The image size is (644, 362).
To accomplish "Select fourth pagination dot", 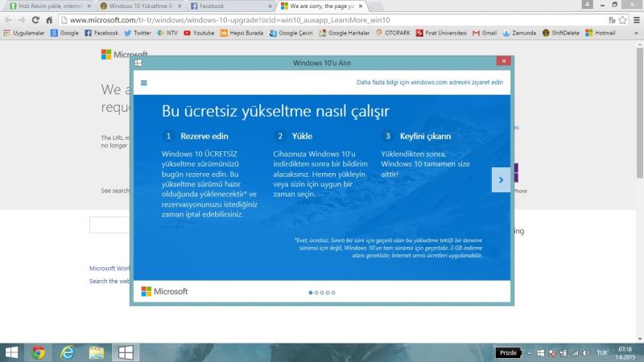I will coord(328,293).
